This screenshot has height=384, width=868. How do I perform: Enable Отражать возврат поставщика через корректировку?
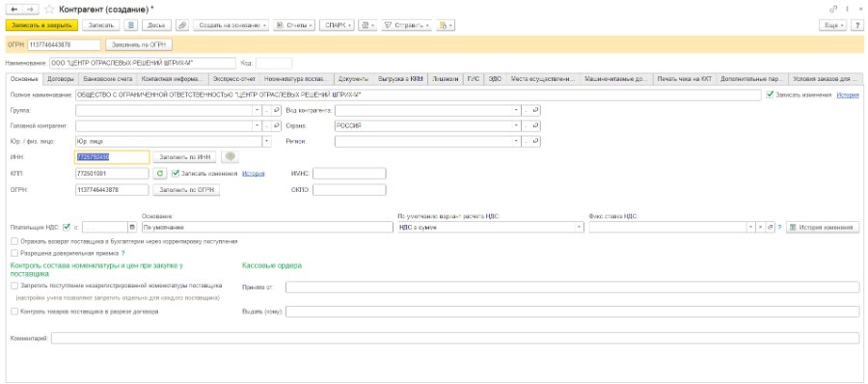coord(14,241)
